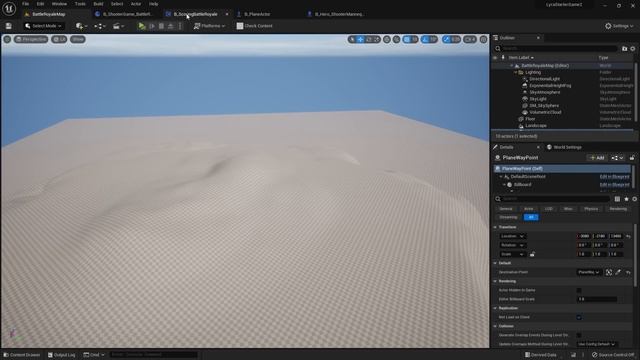
Task: Click the eject from player icon
Action: (171, 26)
